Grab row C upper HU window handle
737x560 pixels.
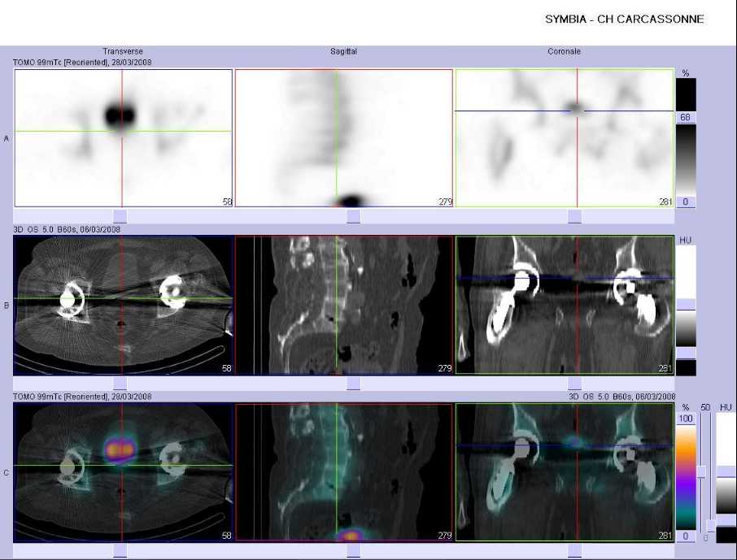(x=726, y=471)
